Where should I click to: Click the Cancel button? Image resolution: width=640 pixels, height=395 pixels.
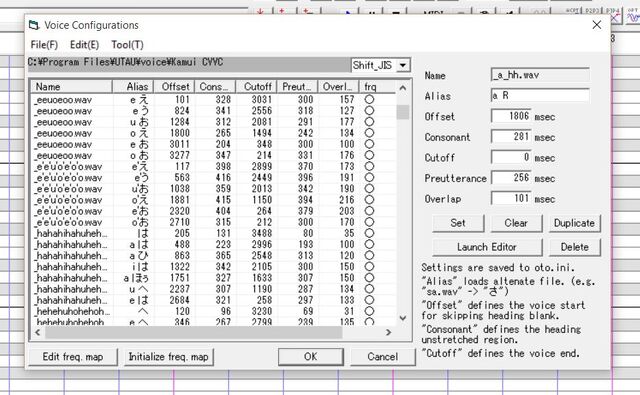(382, 357)
